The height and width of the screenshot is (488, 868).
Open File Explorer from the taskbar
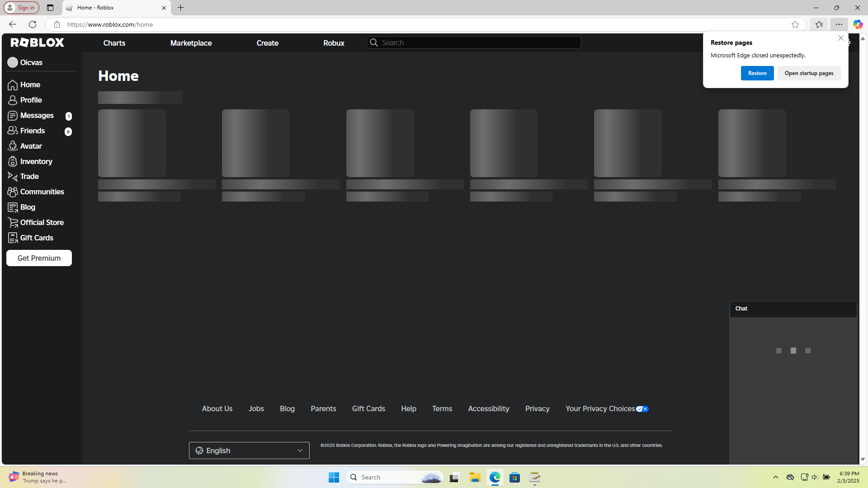point(475,477)
